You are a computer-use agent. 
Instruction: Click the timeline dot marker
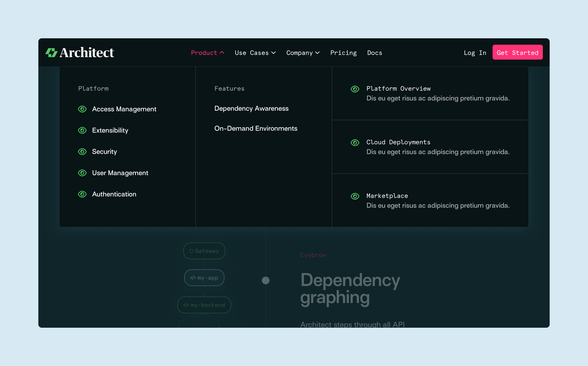[266, 281]
